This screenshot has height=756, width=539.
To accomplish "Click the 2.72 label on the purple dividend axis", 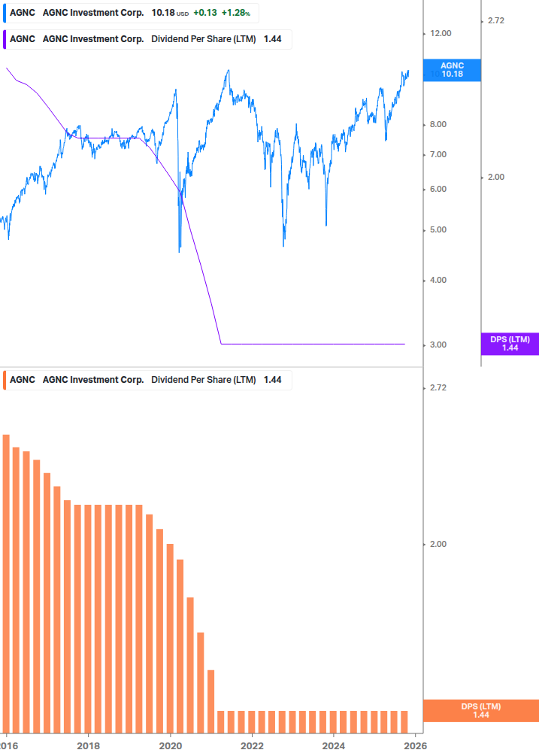I will [x=496, y=20].
